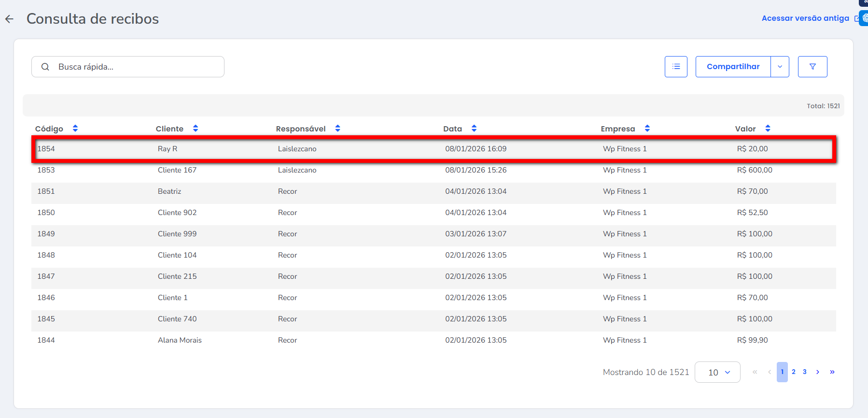
Task: Sort by Responsável column arrows
Action: pyautogui.click(x=338, y=129)
